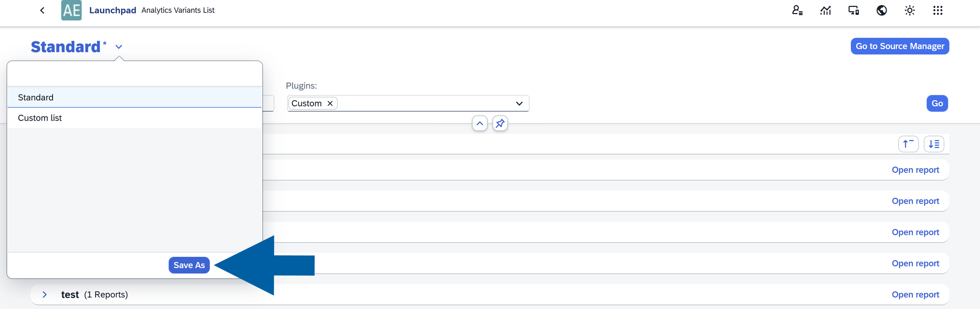The width and height of the screenshot is (980, 309).
Task: Pin the filter bar using the pin icon
Action: 500,123
